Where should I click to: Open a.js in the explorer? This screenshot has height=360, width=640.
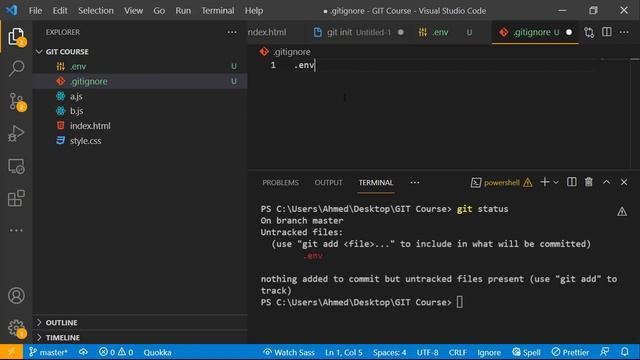(x=140, y=96)
